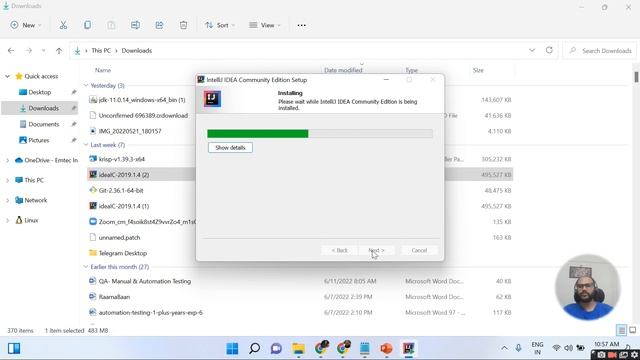Collapse Earlier this month group

coord(86,267)
